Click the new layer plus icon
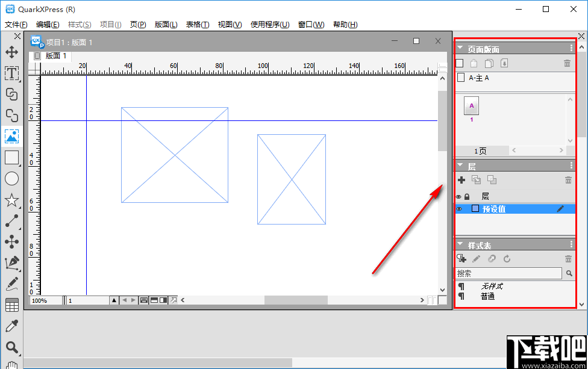588x369 pixels. (x=461, y=179)
